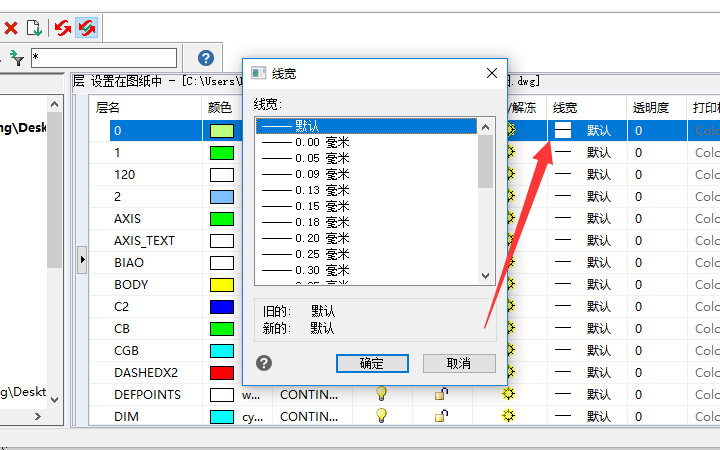The height and width of the screenshot is (450, 720).
Task: Click CONTIN... linetype of DEFPOINTS layer
Action: 309,394
